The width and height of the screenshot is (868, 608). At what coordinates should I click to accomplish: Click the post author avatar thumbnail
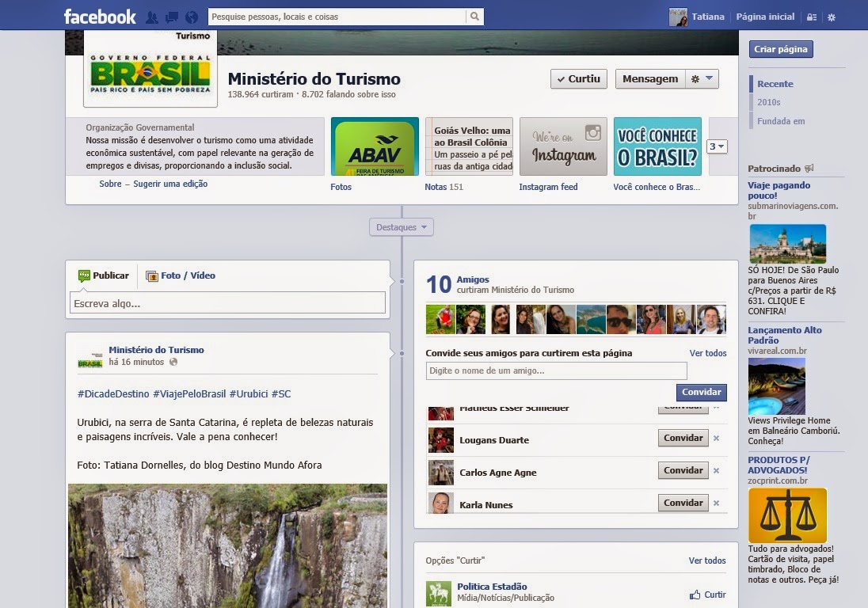click(89, 359)
